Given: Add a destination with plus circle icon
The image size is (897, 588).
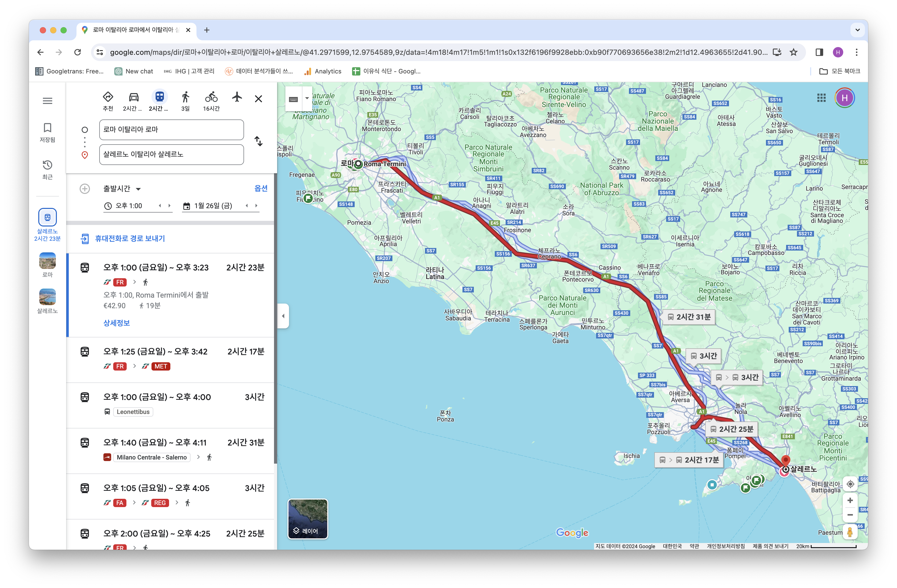Looking at the screenshot, I should tap(85, 189).
